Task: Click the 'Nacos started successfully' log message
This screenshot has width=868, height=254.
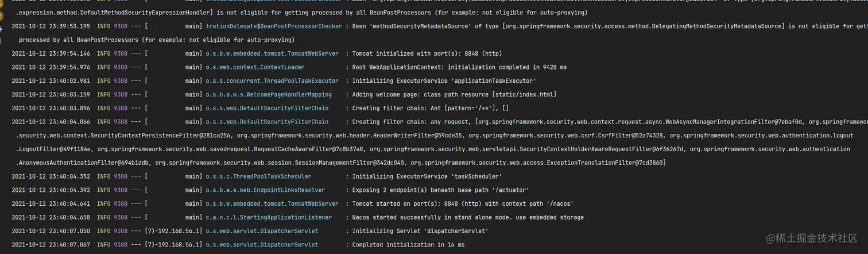Action: click(x=468, y=218)
